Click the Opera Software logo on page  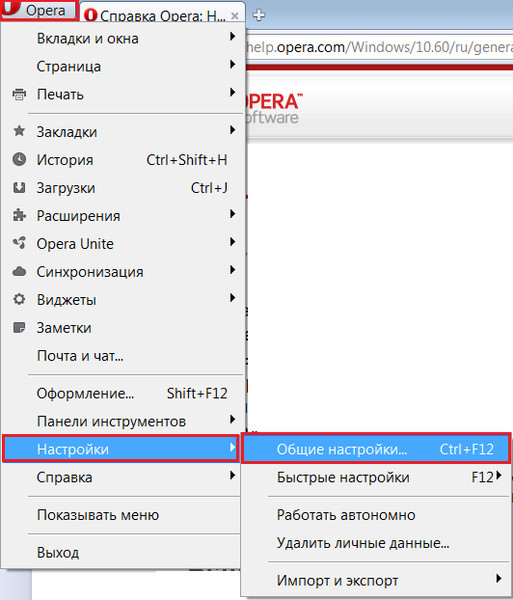[x=274, y=108]
